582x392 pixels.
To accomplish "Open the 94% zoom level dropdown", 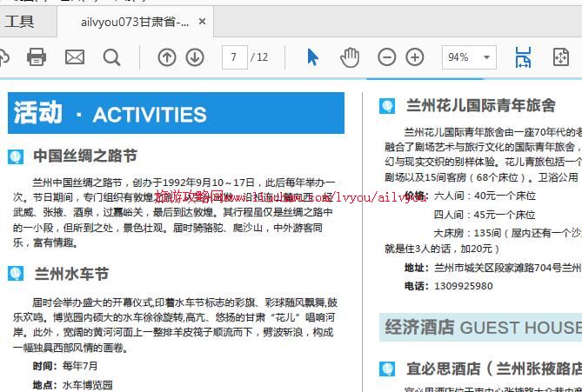I will click(469, 57).
